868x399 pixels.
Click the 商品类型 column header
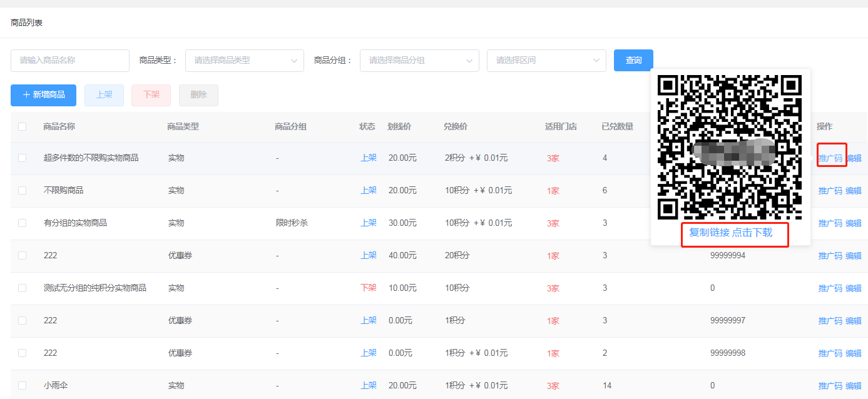tap(183, 126)
